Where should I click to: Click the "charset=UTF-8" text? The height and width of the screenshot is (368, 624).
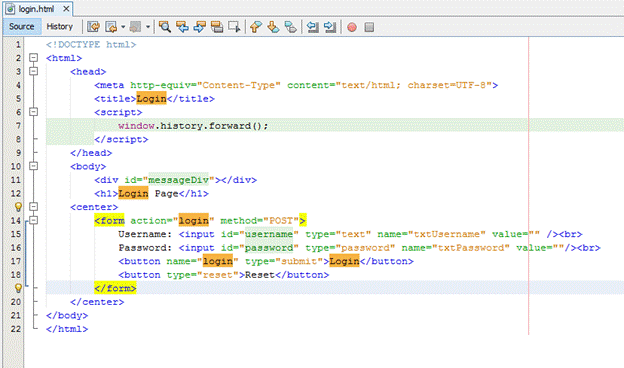(x=447, y=85)
